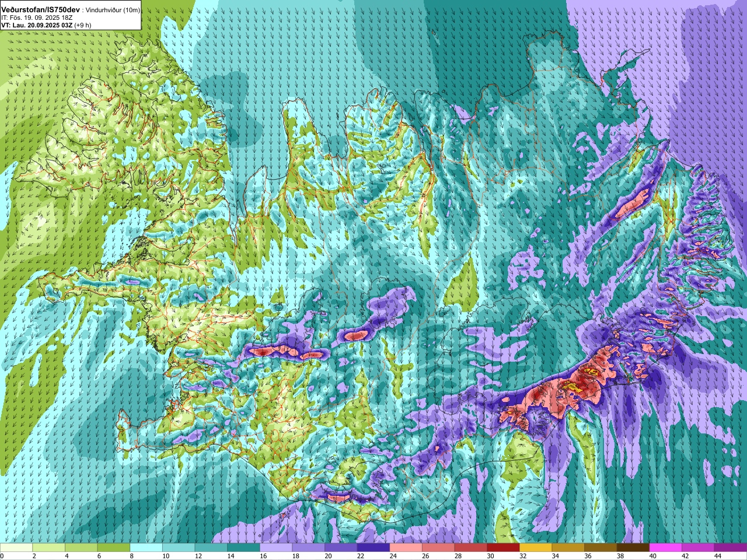Screen dimensions: 747x560
Task: Click the '32' label on the legend scale
Action: pos(523,556)
